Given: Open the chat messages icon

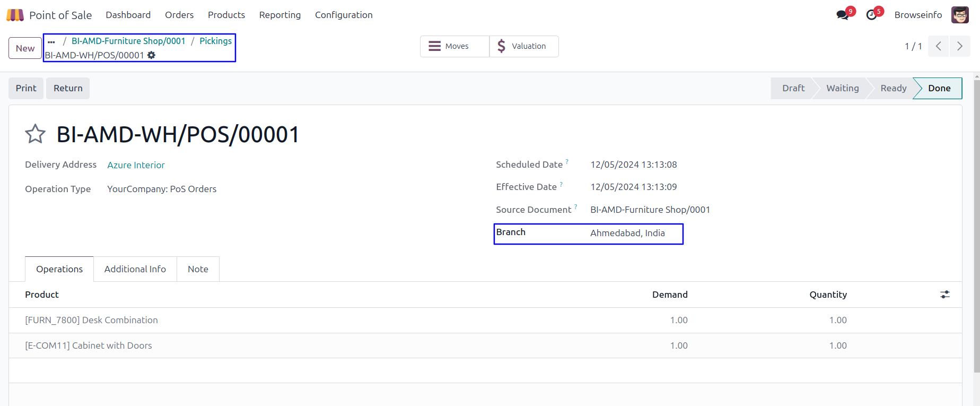Looking at the screenshot, I should click(x=842, y=15).
